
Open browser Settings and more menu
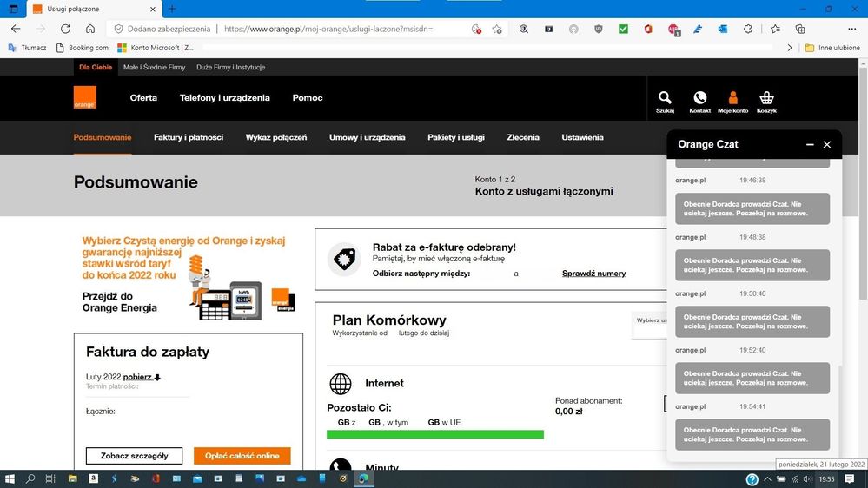click(852, 29)
